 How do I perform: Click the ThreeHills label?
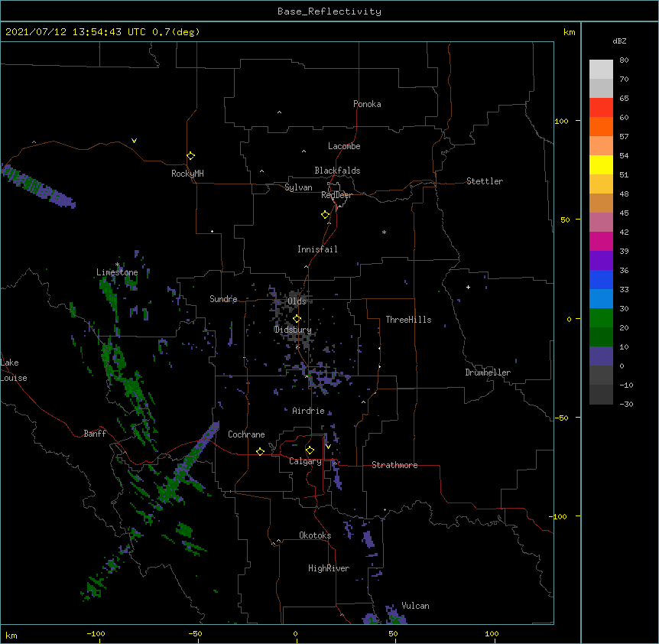tap(408, 320)
